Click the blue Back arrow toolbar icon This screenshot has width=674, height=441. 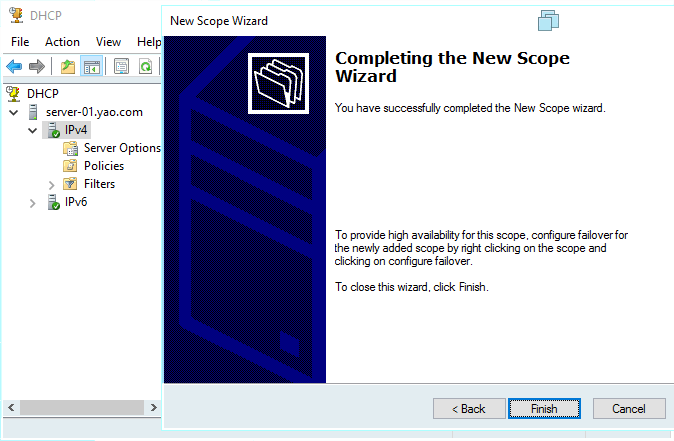(x=14, y=67)
